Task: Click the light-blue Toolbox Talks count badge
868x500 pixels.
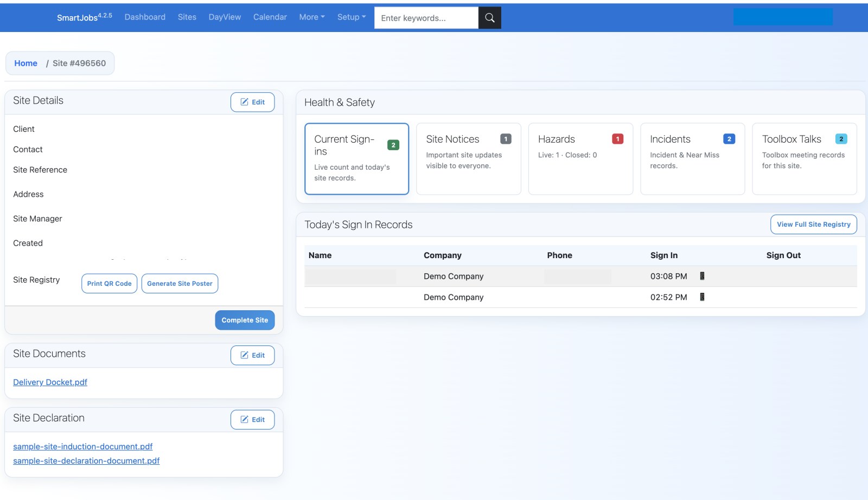Action: pos(841,139)
